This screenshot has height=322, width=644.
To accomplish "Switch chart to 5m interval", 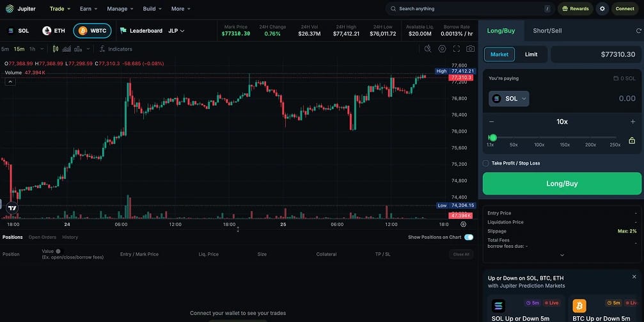I will [5, 49].
